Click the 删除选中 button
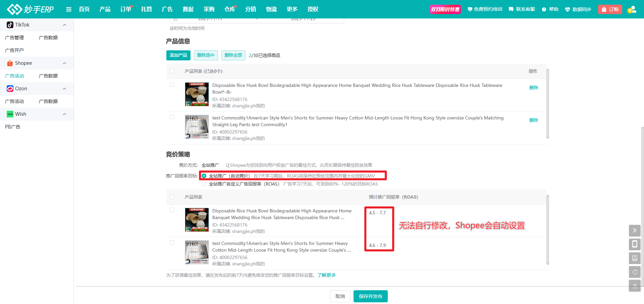The height and width of the screenshot is (304, 644). coord(206,55)
